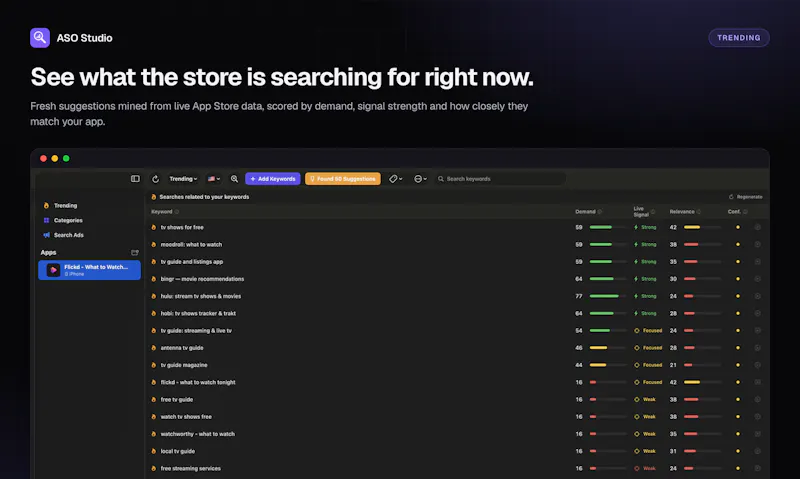Select 'bingr — movie recommendations' keyword

[x=203, y=279]
